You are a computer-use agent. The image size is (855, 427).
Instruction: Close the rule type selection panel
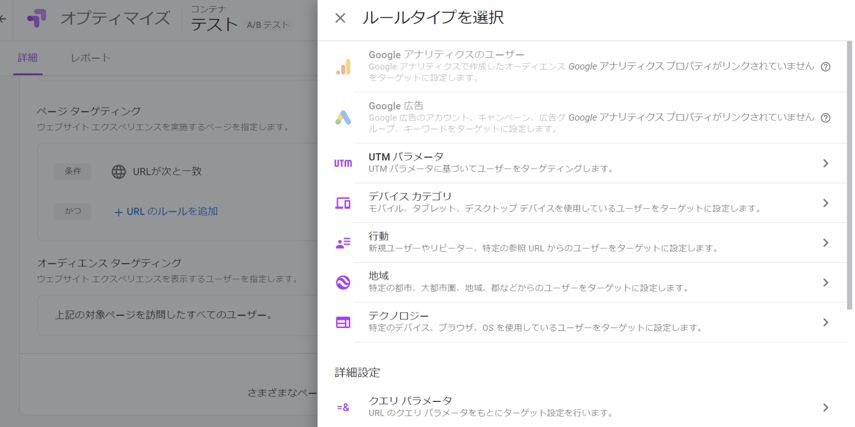(x=340, y=19)
